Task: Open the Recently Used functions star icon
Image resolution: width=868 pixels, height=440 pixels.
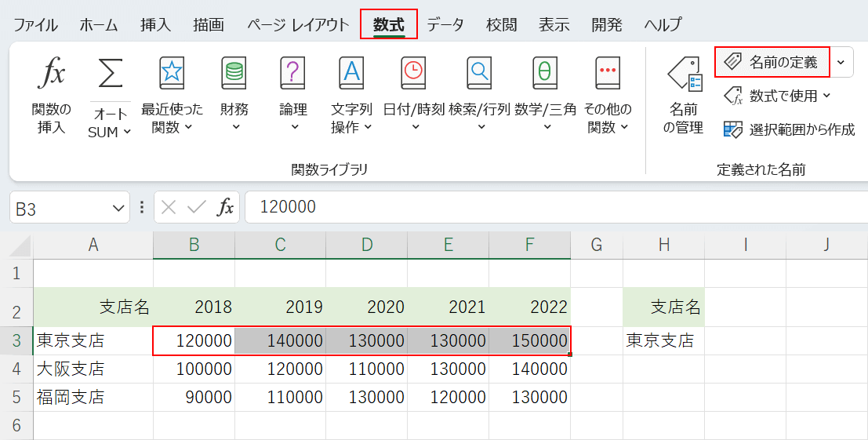Action: [x=171, y=75]
